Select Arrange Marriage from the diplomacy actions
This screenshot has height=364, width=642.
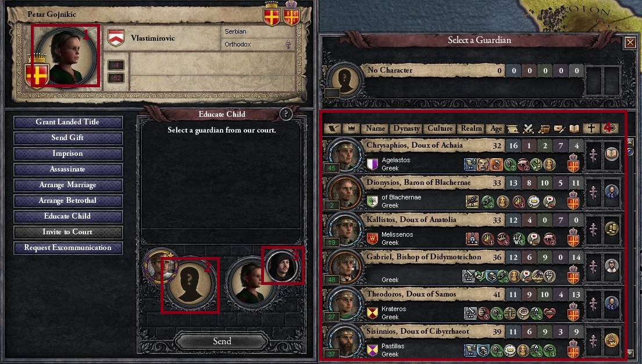click(68, 185)
